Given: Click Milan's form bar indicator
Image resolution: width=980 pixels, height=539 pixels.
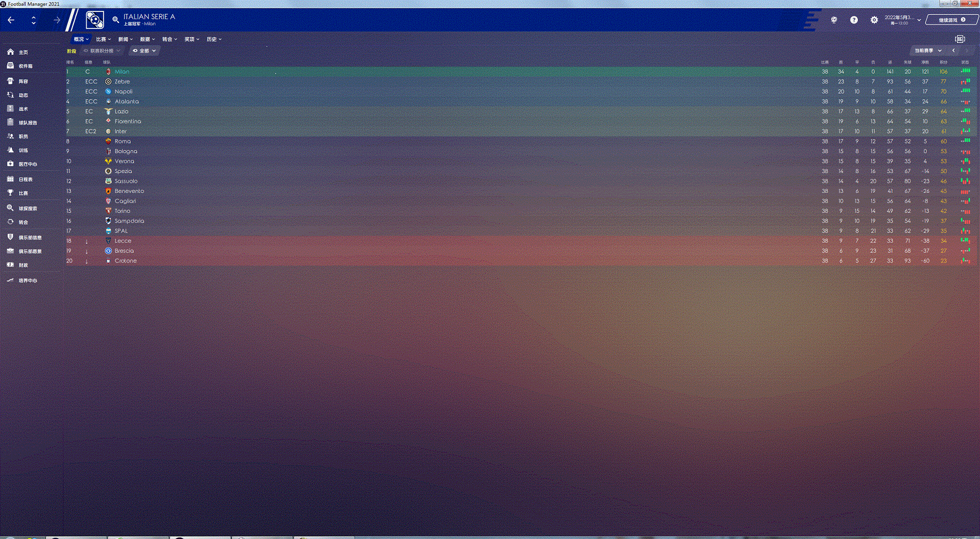Looking at the screenshot, I should pos(965,71).
